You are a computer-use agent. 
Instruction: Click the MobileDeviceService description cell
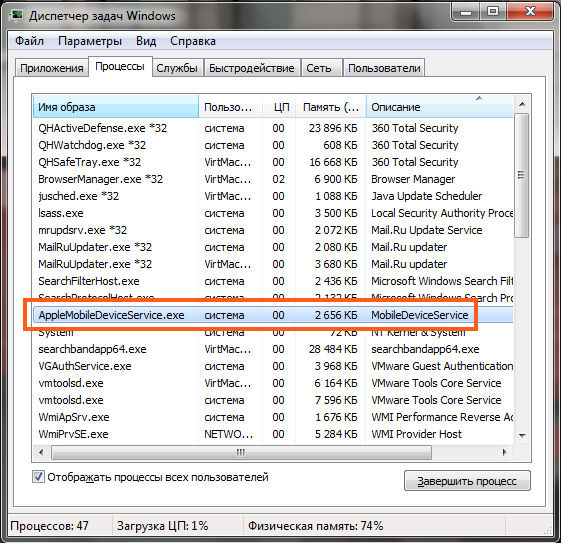coord(419,315)
